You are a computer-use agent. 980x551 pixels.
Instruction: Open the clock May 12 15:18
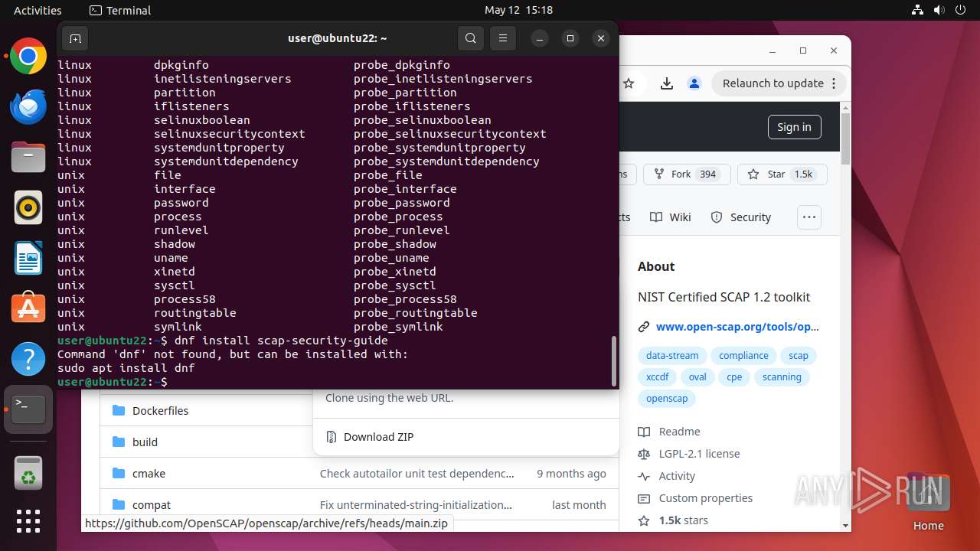tap(518, 10)
